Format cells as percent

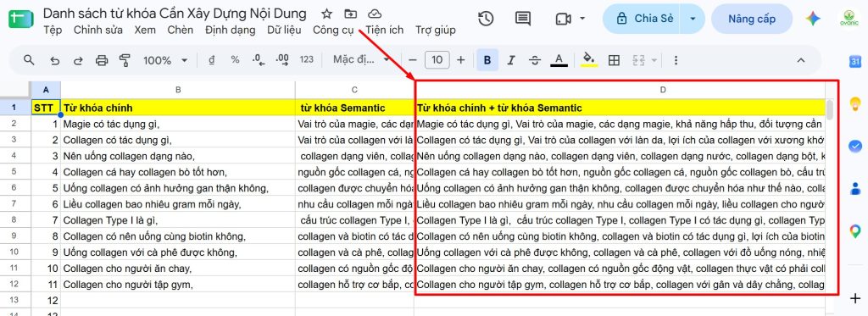pyautogui.click(x=236, y=60)
